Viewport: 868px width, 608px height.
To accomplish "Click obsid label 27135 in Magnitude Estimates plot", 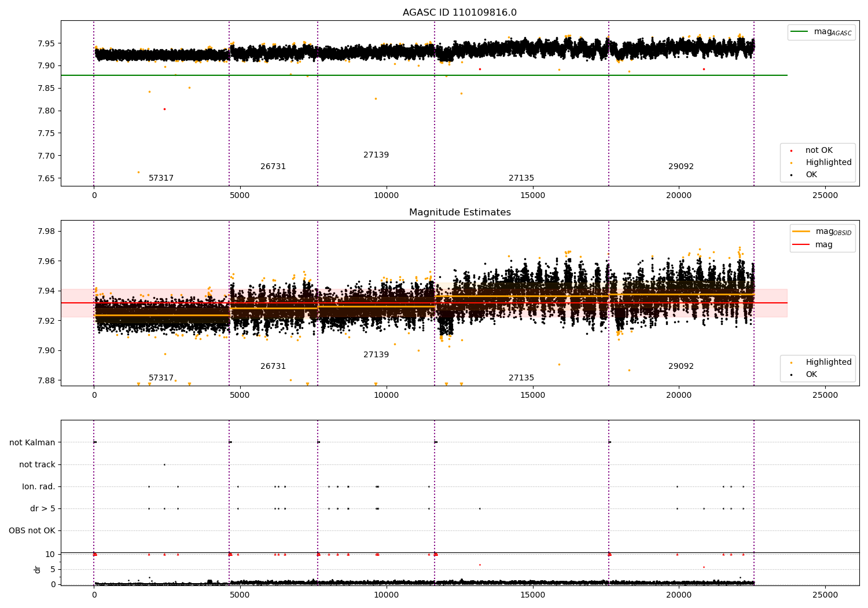I will click(x=521, y=378).
